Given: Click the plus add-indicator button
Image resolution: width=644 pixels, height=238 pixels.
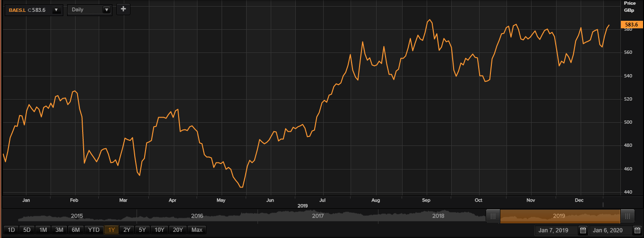Looking at the screenshot, I should coord(123,9).
